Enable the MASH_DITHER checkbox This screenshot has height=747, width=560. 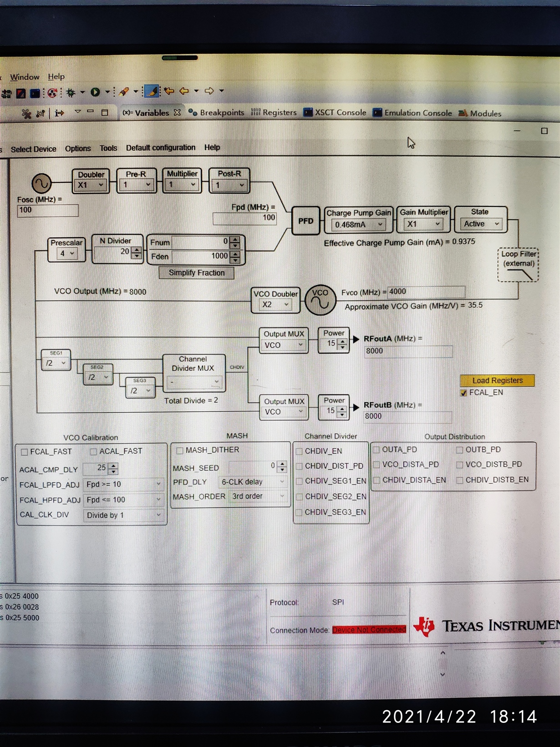180,450
